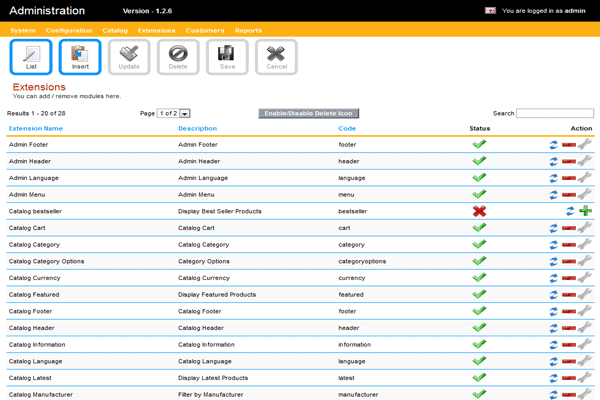Configure Admin Footer with wrench icon
This screenshot has height=400, width=600.
pyautogui.click(x=585, y=144)
